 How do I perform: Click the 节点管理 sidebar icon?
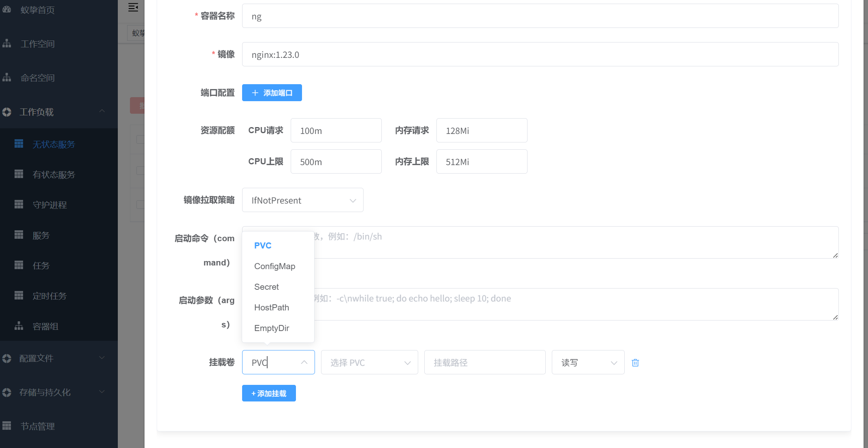(7, 426)
